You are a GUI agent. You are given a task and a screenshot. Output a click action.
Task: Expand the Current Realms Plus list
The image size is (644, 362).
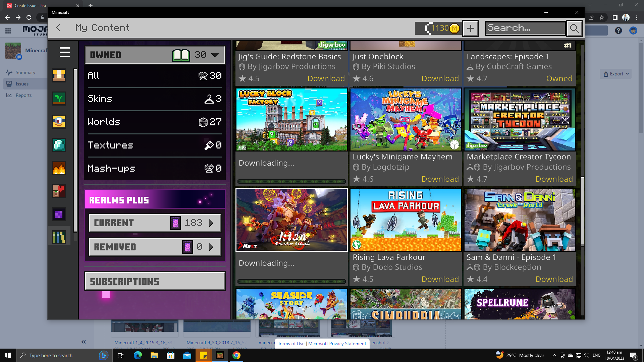[x=211, y=223]
